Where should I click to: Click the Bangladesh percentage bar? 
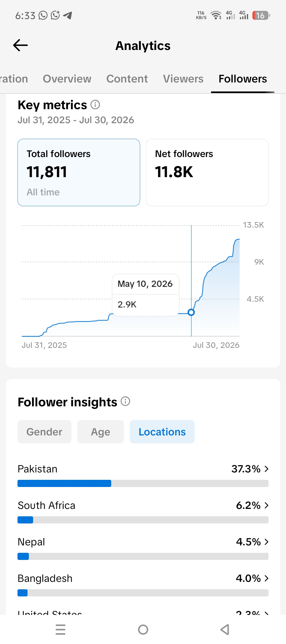(143, 593)
